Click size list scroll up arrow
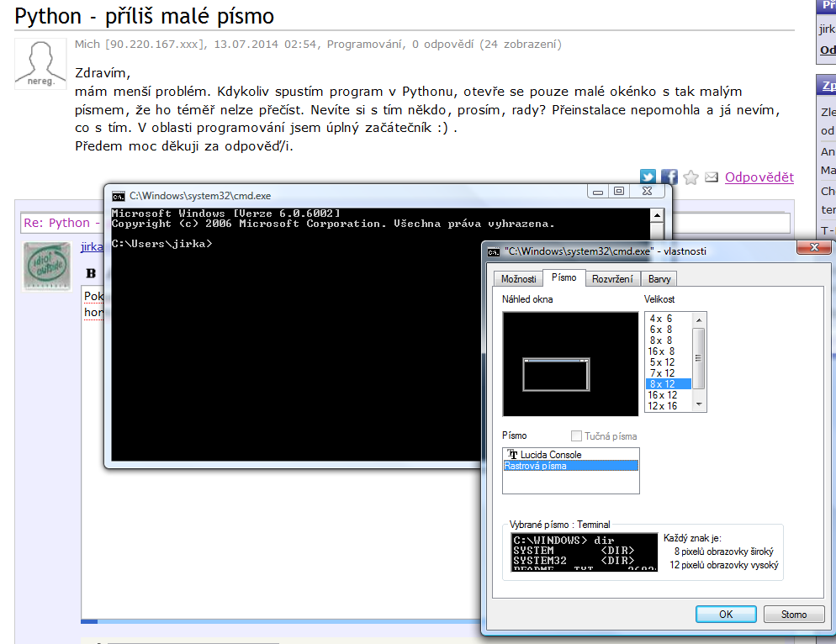This screenshot has width=836, height=644. (x=698, y=319)
